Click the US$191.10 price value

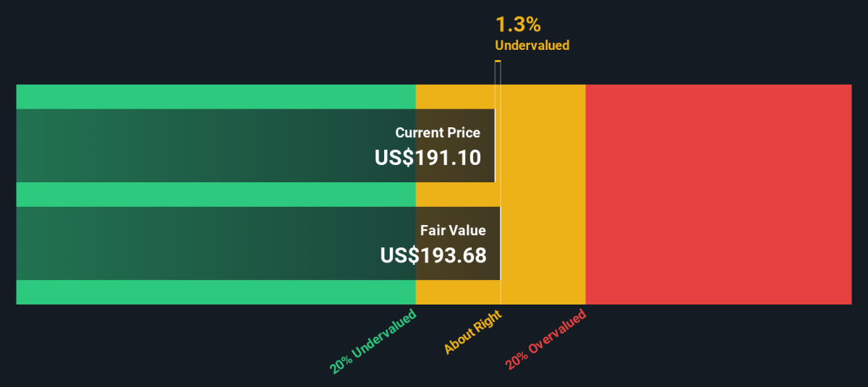[427, 158]
